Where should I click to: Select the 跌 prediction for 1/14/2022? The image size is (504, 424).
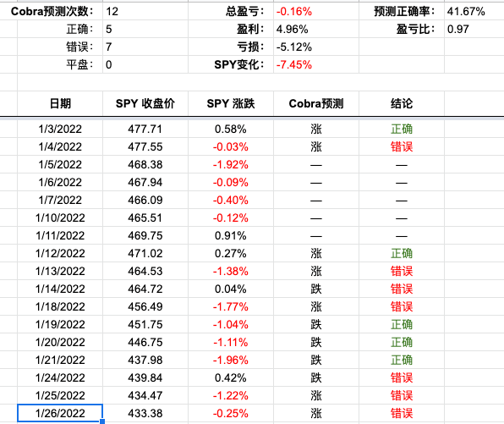point(316,289)
